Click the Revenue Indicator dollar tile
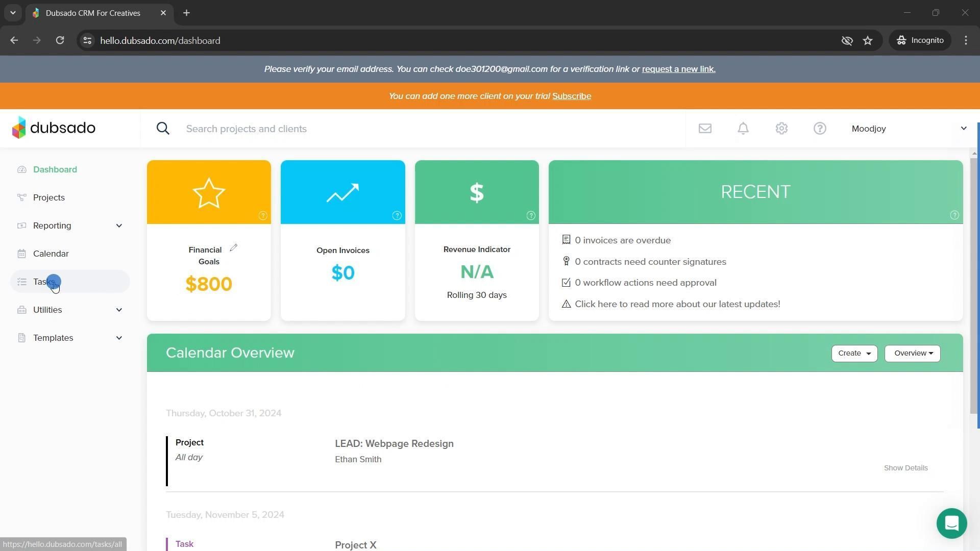Viewport: 980px width, 551px height. click(x=476, y=192)
